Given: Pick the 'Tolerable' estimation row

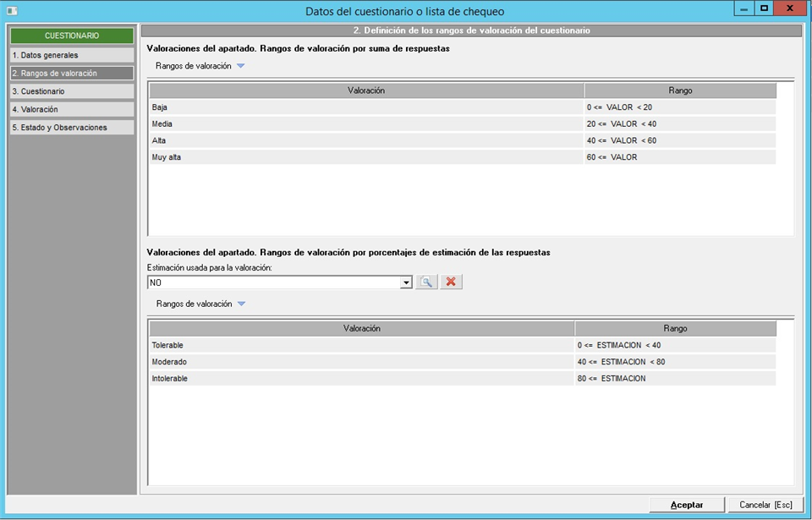Looking at the screenshot, I should pyautogui.click(x=361, y=345).
